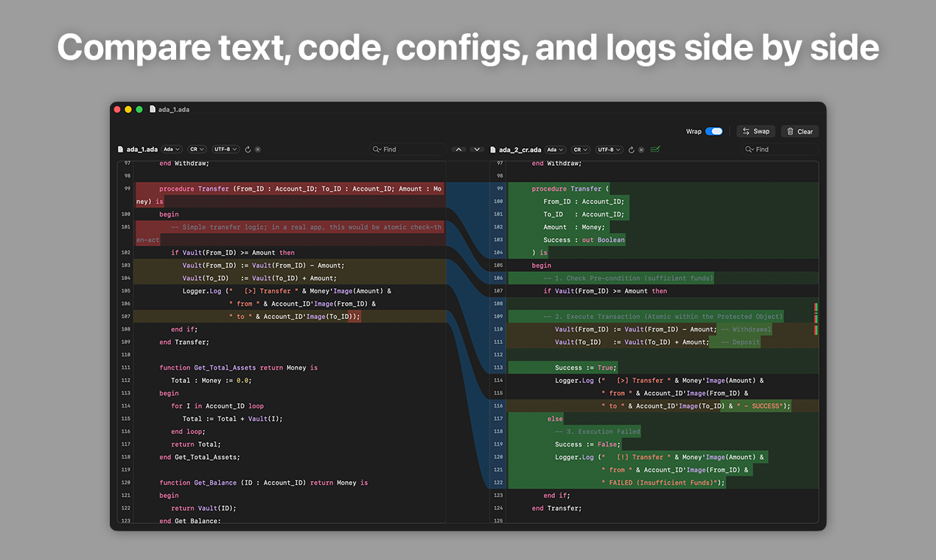Click the search magnifier in left Find field
936x560 pixels.
click(x=377, y=149)
